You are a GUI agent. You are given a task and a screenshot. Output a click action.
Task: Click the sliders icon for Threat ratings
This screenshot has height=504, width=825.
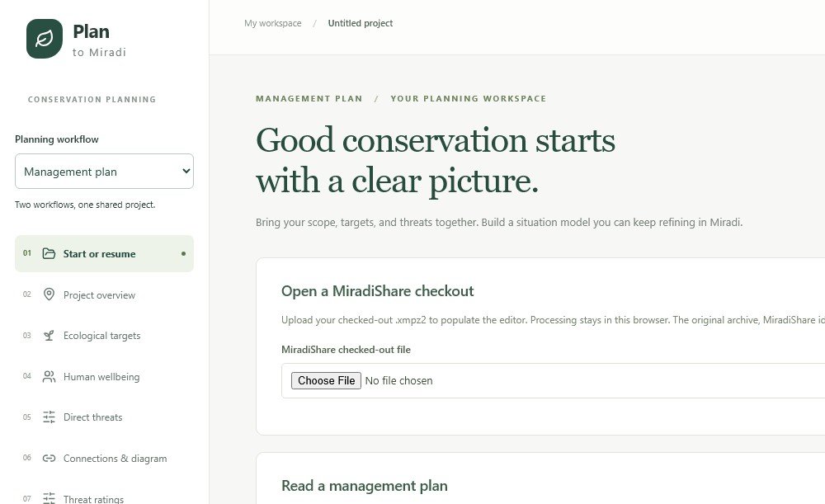click(49, 498)
